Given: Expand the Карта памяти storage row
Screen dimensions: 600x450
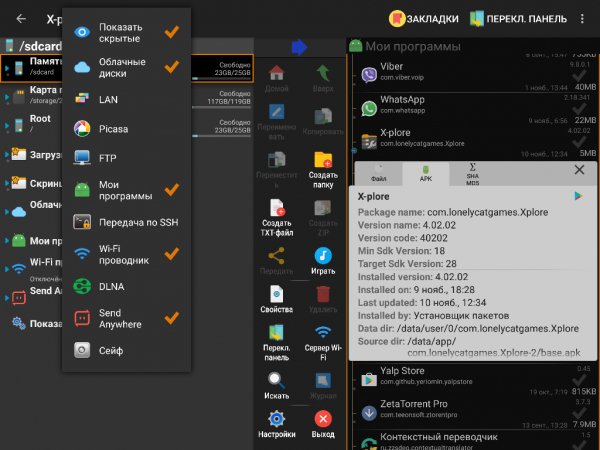Looking at the screenshot, I should (7, 97).
